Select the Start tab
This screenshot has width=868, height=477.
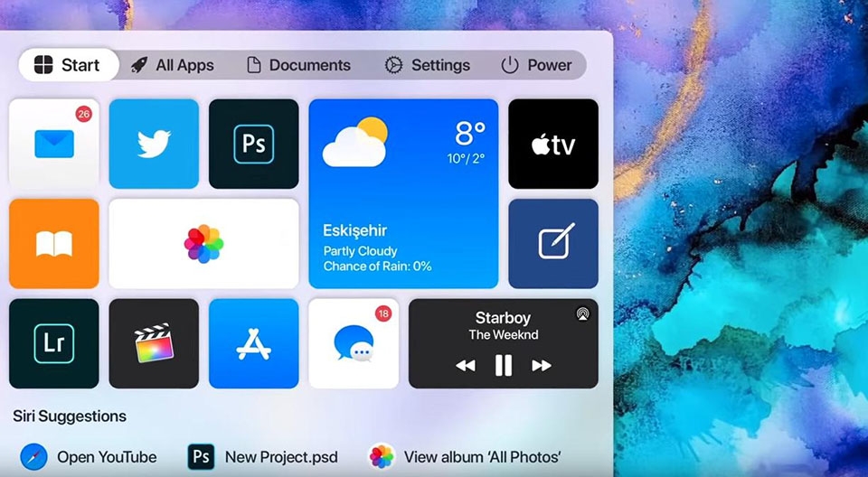click(69, 65)
